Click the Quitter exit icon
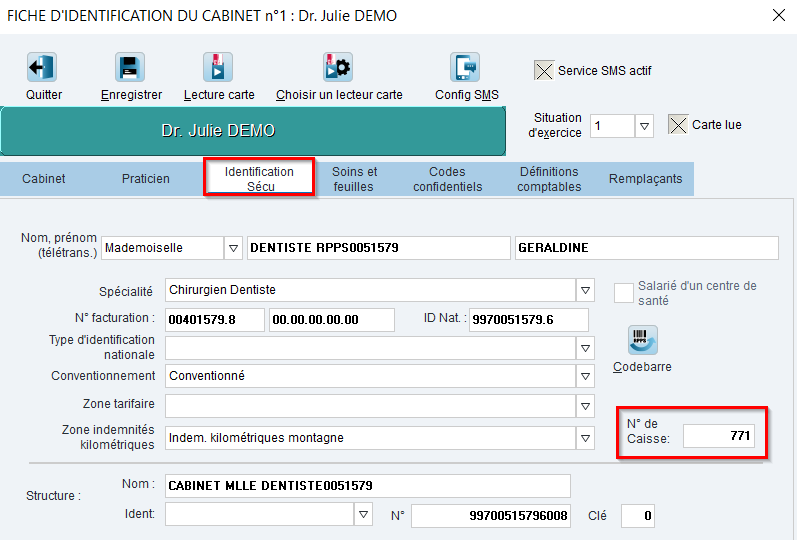This screenshot has width=797, height=540. click(x=42, y=67)
